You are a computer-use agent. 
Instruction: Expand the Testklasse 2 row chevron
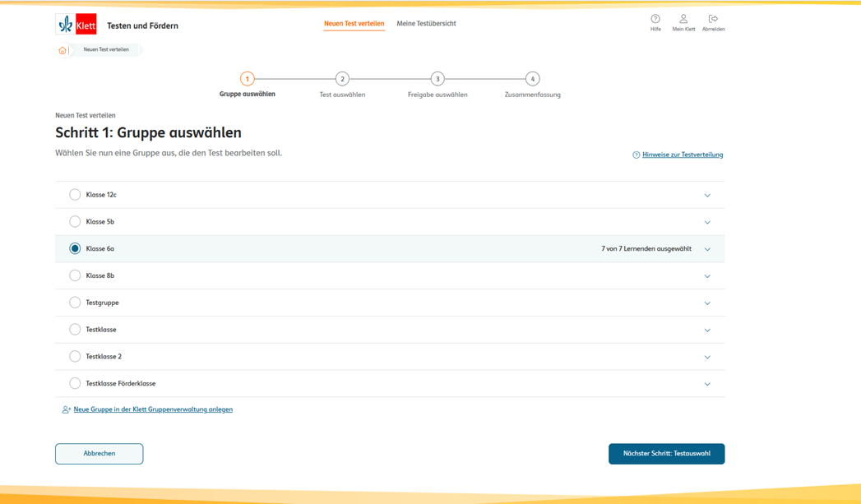707,357
